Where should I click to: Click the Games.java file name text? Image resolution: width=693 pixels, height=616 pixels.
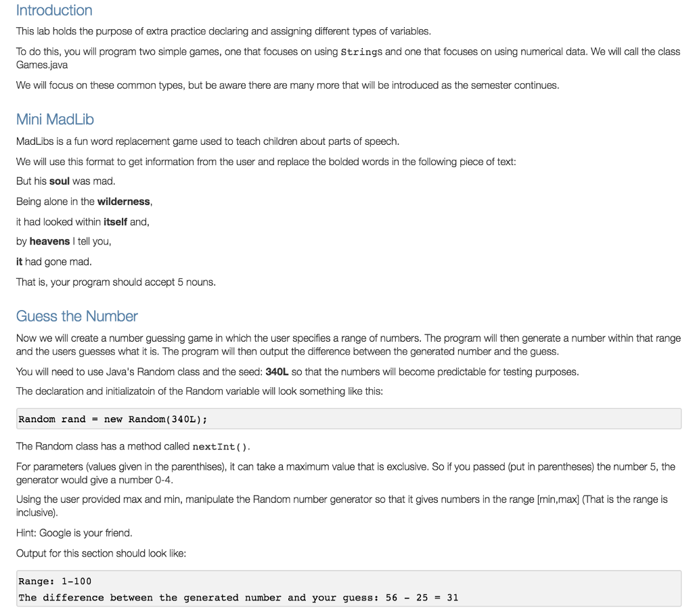coord(42,65)
